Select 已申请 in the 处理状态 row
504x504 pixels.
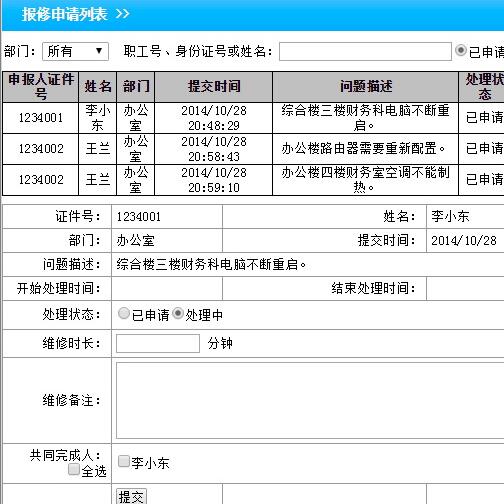[x=124, y=313]
